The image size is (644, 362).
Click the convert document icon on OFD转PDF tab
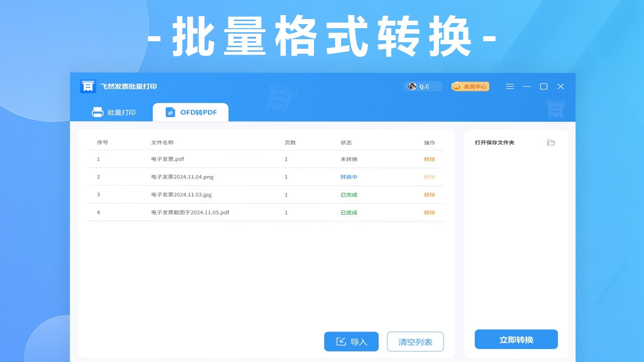[171, 112]
